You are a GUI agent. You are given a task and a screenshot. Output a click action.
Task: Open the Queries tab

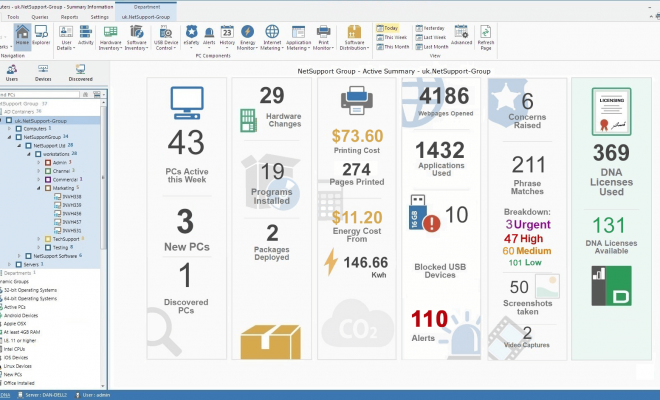coord(40,17)
